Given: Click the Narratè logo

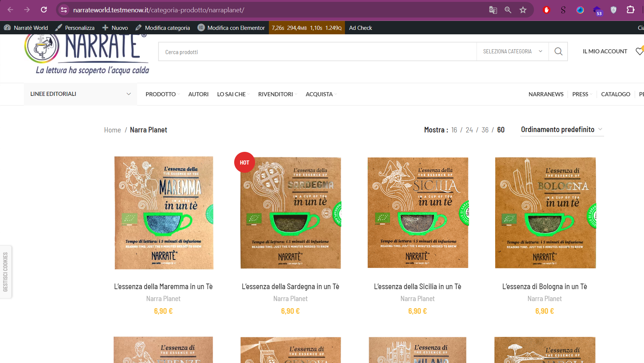Looking at the screenshot, I should tap(87, 54).
